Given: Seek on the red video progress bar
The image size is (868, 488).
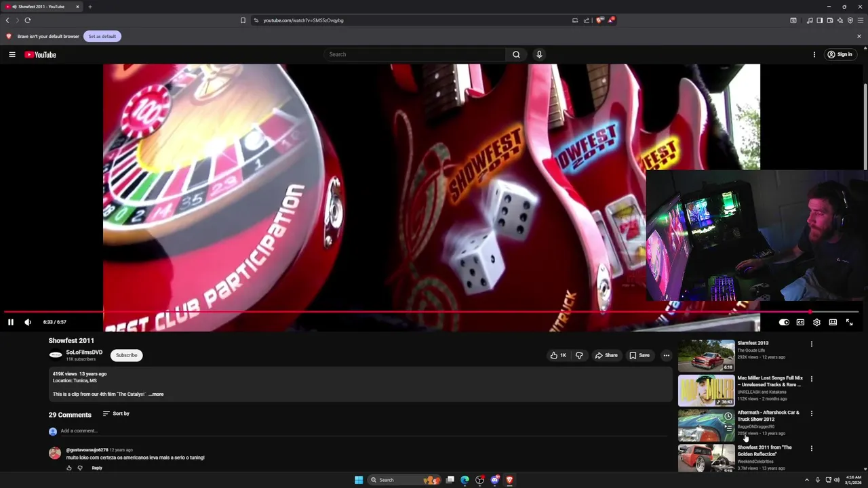Looking at the screenshot, I should (x=431, y=312).
